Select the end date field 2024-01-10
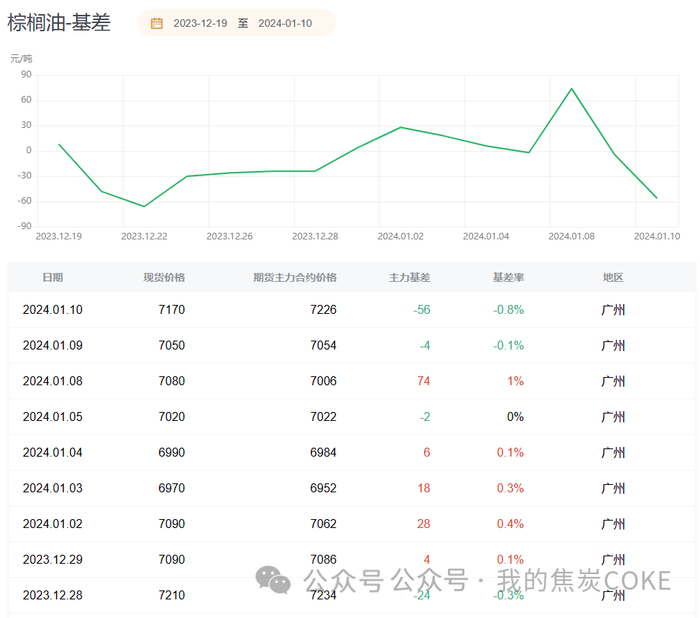The width and height of the screenshot is (700, 618). coord(284,23)
